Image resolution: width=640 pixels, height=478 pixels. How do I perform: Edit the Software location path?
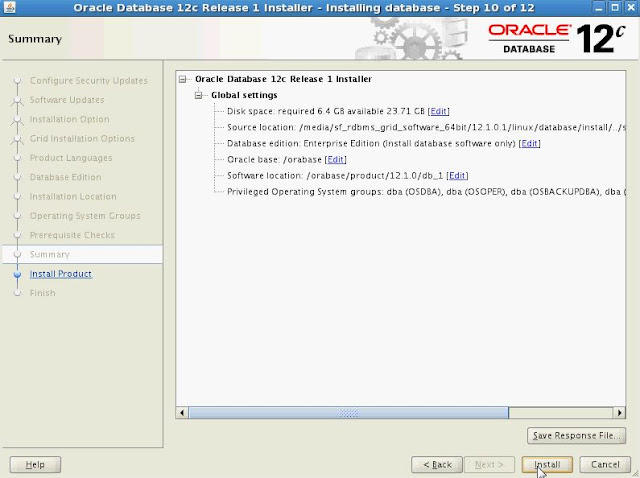coord(457,176)
